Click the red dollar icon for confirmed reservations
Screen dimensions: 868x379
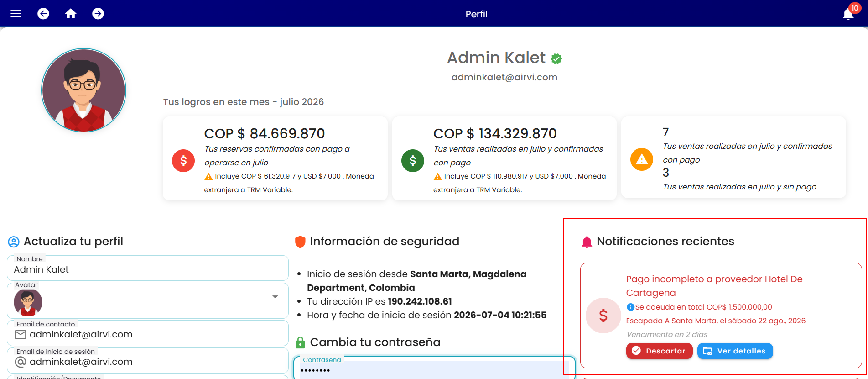[x=183, y=161]
